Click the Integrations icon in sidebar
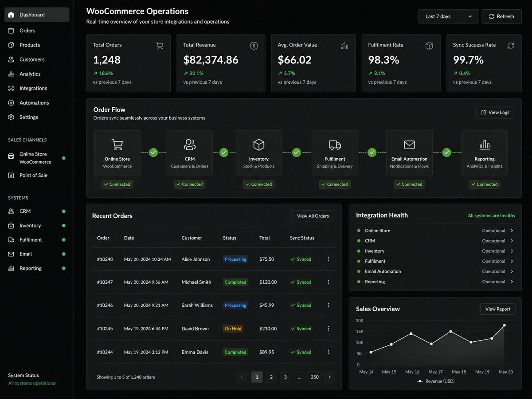Screen dimensions: 532x399 coord(11,88)
